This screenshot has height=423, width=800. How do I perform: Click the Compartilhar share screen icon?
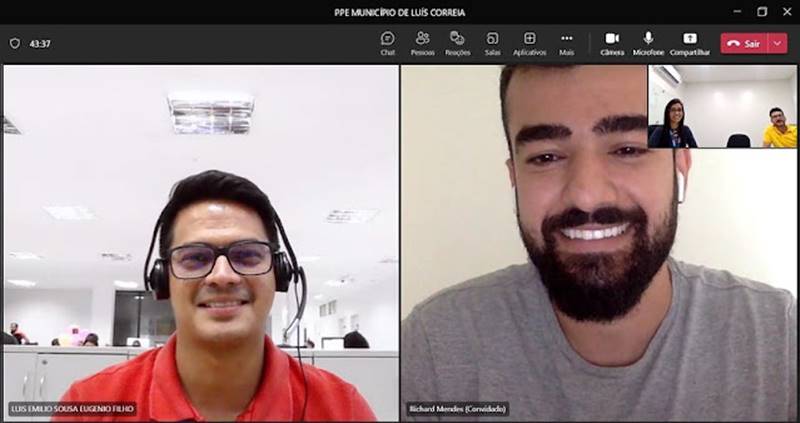689,42
